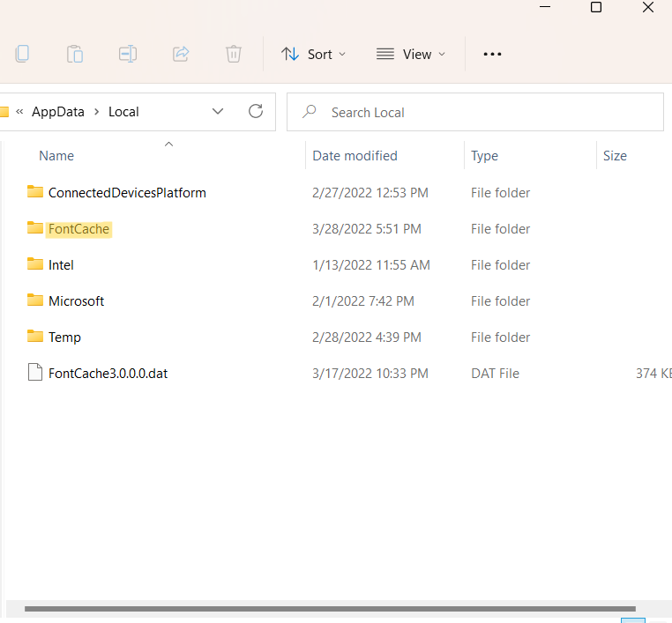Click the FontCache3.0.0.0.dat file icon
This screenshot has width=672, height=623.
(35, 373)
